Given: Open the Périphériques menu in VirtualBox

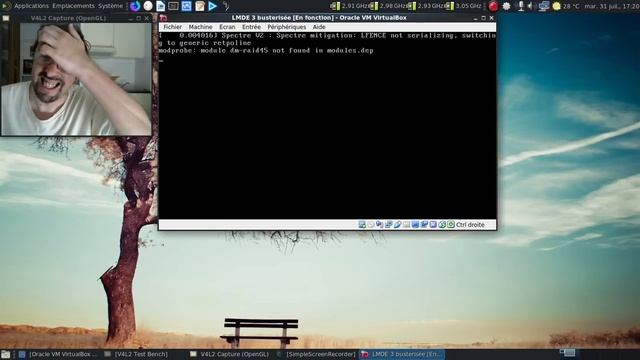Looking at the screenshot, I should (x=287, y=27).
